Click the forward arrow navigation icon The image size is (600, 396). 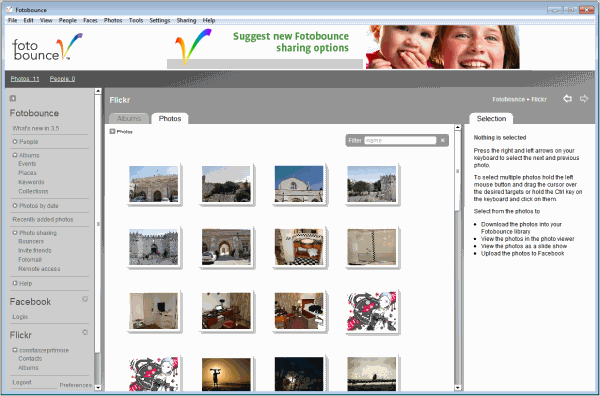(584, 99)
